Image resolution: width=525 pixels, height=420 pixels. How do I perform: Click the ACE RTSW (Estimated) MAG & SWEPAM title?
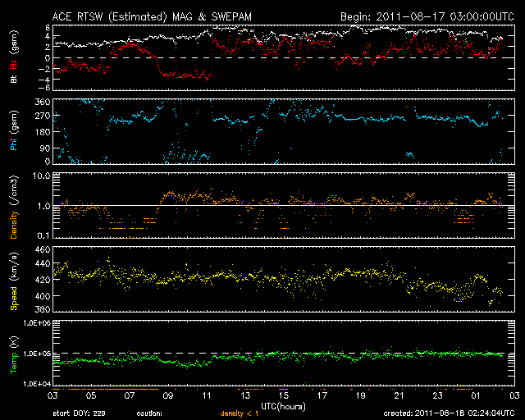152,16
